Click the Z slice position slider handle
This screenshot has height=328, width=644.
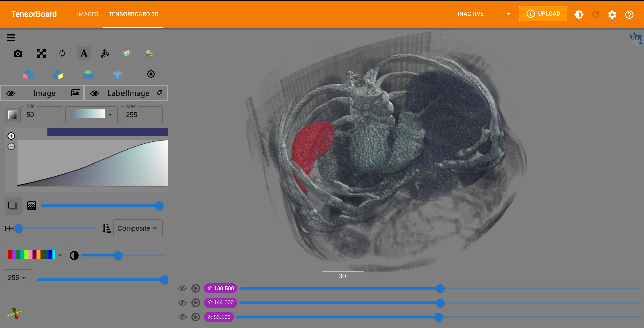tap(438, 317)
